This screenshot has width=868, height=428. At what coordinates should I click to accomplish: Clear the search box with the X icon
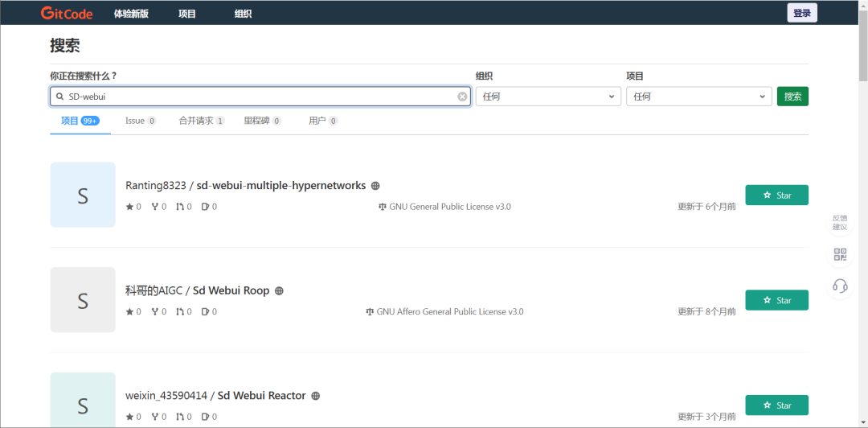coord(462,97)
